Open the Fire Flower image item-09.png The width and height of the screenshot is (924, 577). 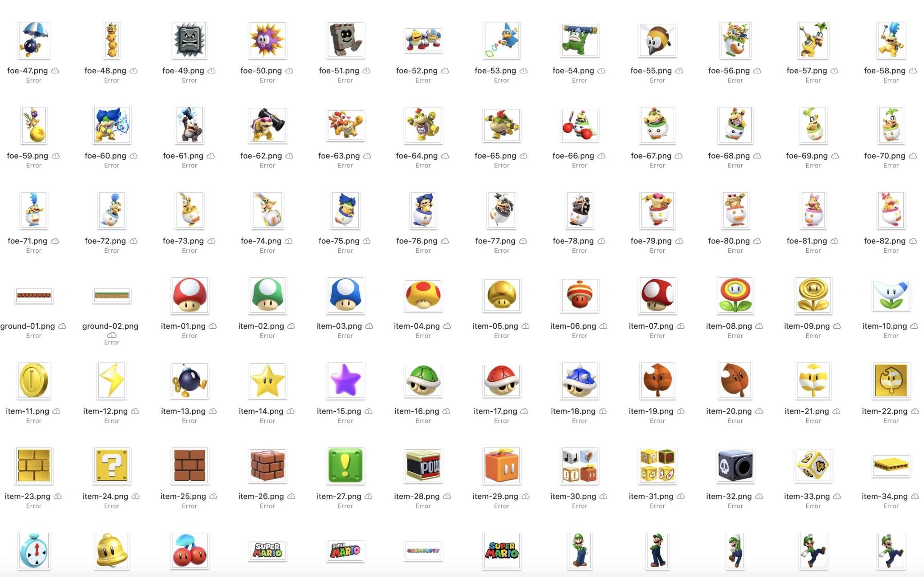[813, 296]
